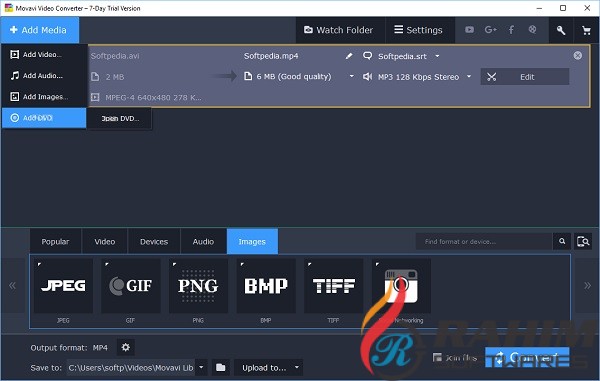
Task: Select the social networking camera tile
Action: (x=401, y=286)
